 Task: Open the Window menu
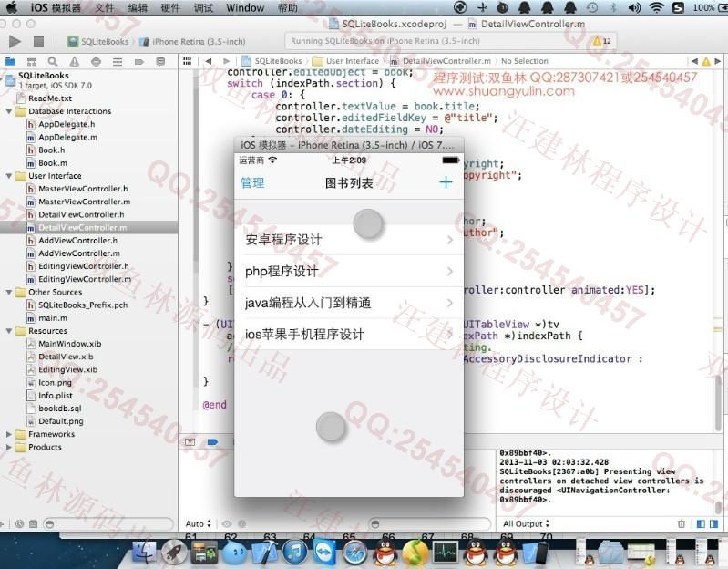(x=245, y=8)
